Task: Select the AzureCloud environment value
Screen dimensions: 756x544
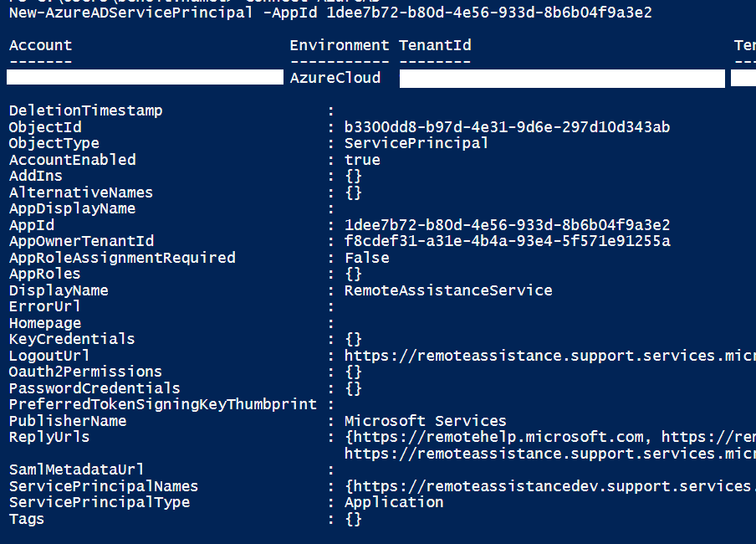Action: coord(335,78)
